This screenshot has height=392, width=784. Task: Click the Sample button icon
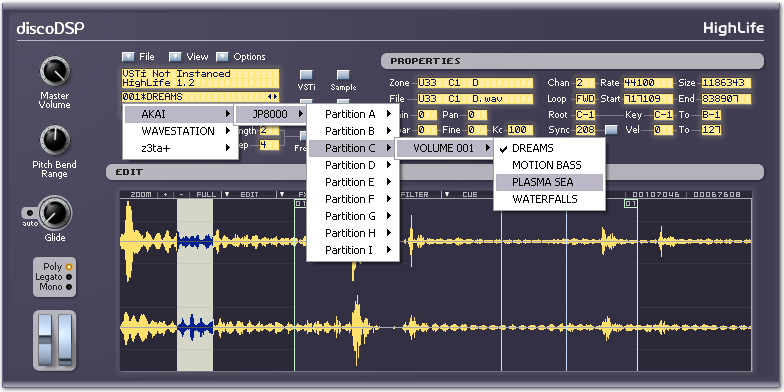(343, 75)
